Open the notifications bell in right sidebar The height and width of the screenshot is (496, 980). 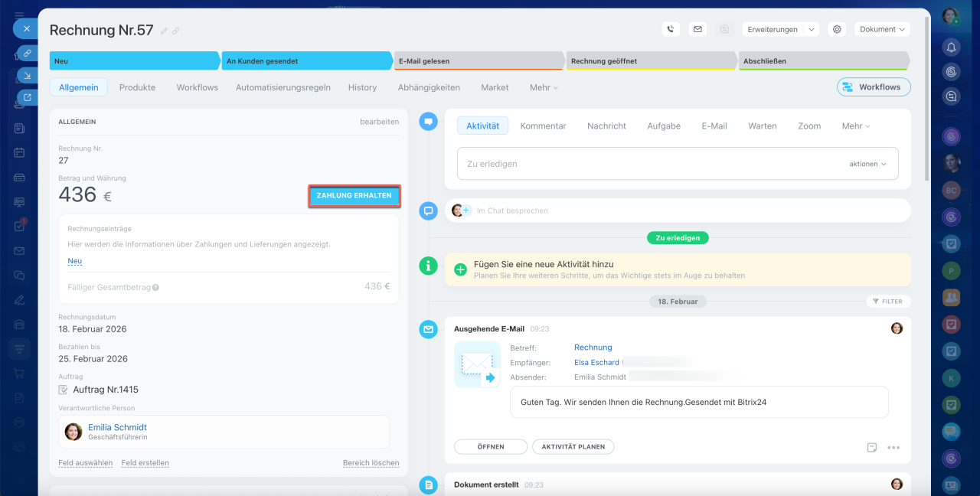[951, 47]
